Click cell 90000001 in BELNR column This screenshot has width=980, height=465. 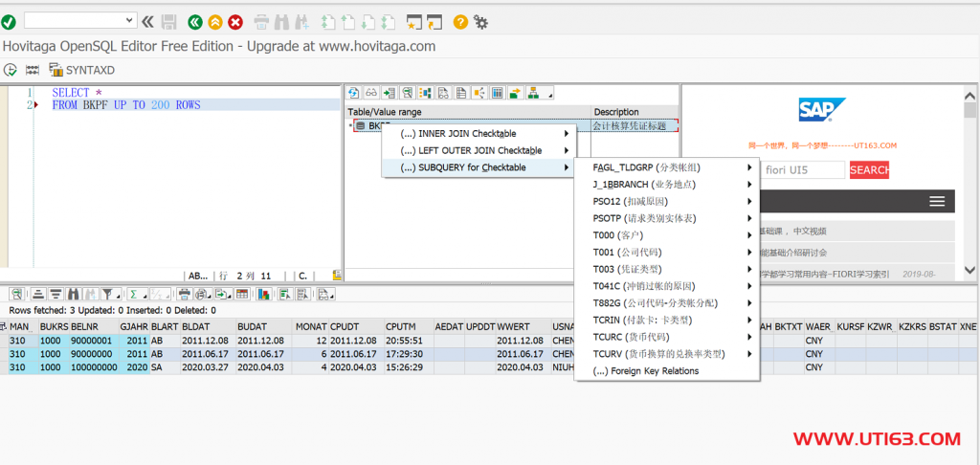click(94, 341)
